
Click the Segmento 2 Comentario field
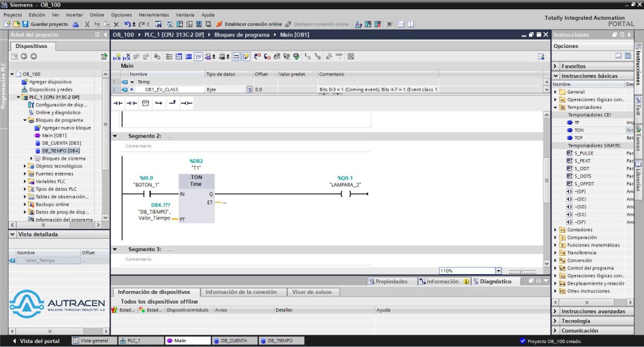(x=246, y=146)
